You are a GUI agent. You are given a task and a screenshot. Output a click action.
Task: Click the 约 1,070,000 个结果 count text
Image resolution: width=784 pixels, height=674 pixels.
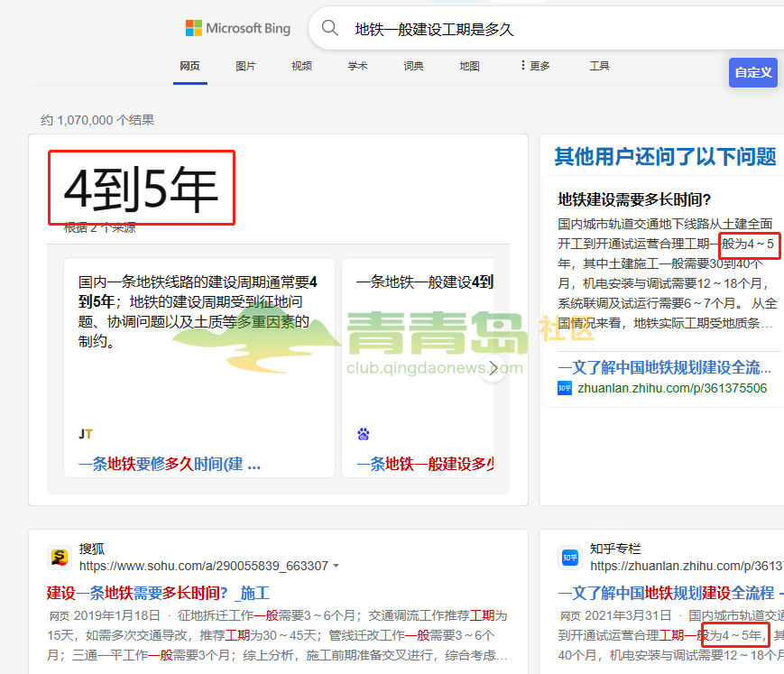click(x=97, y=120)
